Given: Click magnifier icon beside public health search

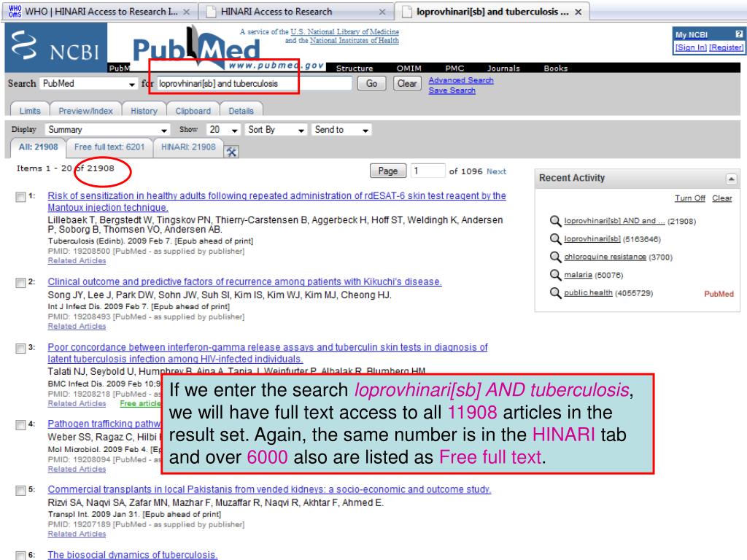Looking at the screenshot, I should coord(555,293).
